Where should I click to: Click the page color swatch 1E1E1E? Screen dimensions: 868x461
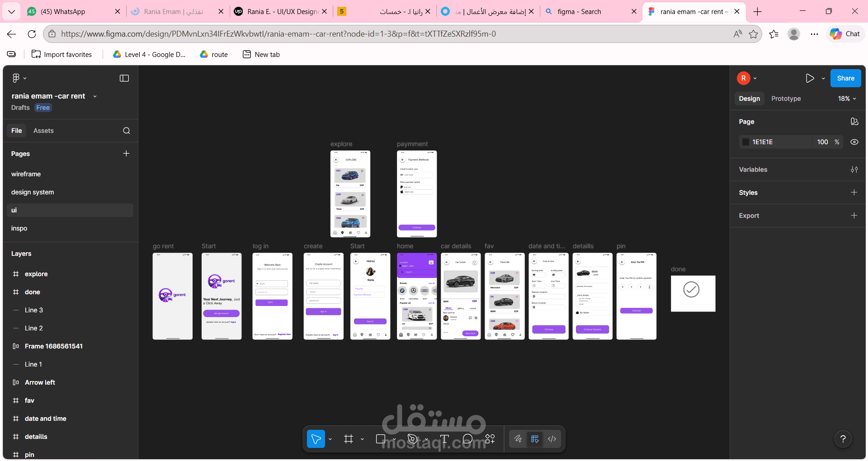point(746,142)
